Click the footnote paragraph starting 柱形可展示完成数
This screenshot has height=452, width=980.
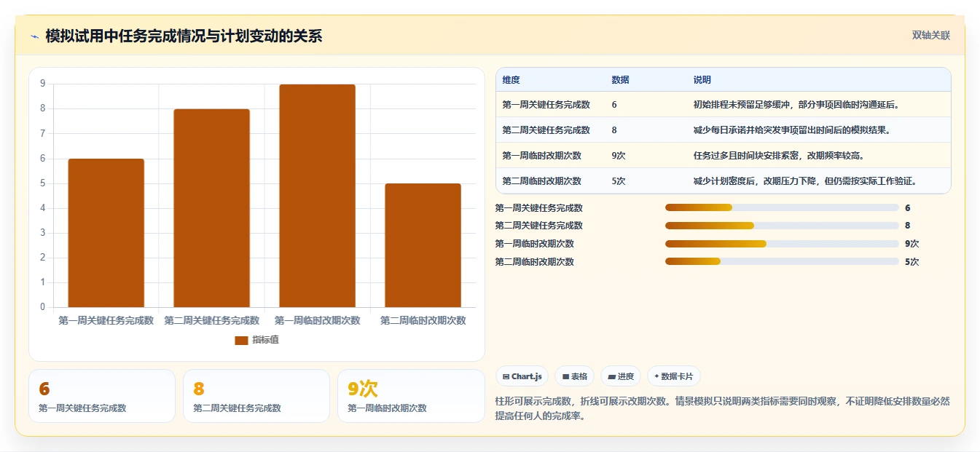coord(722,408)
